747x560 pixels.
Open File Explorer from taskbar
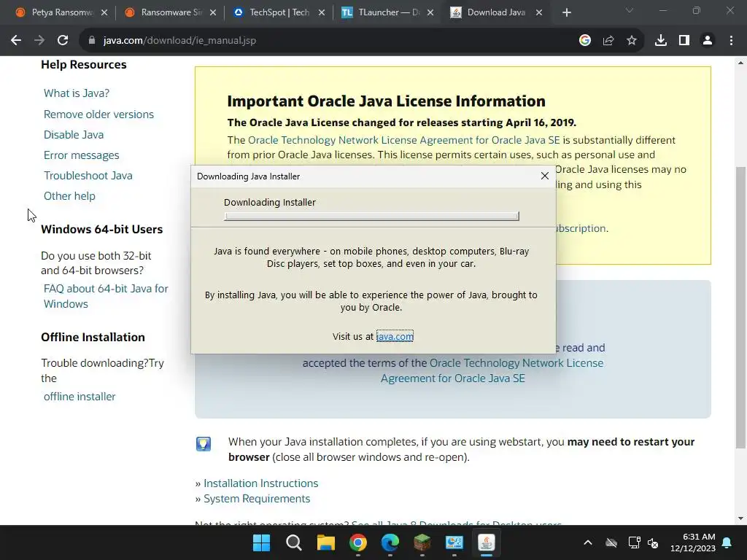tap(326, 542)
